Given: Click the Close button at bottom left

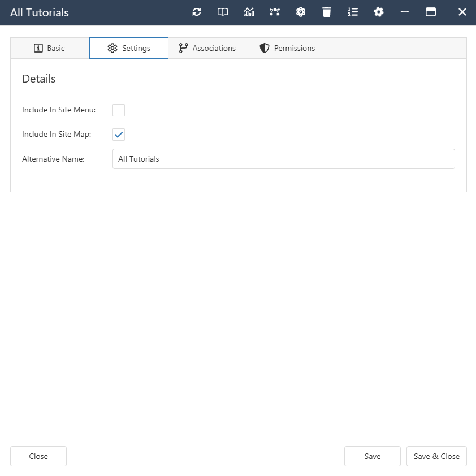Looking at the screenshot, I should coord(38,456).
